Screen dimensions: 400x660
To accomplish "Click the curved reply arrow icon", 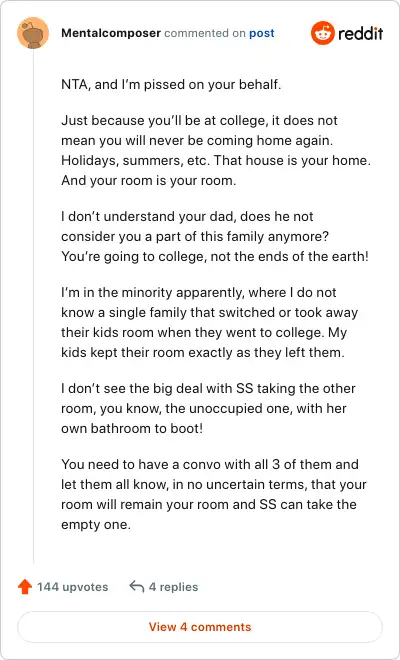I will tap(137, 586).
